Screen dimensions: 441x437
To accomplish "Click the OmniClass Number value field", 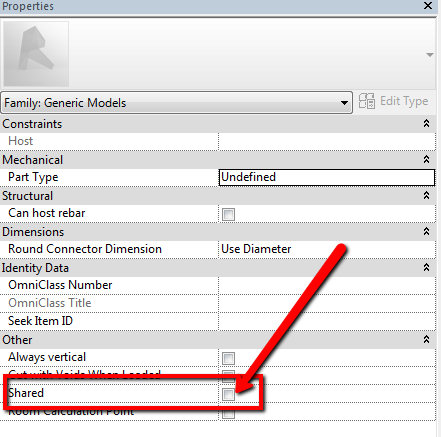I will click(327, 285).
